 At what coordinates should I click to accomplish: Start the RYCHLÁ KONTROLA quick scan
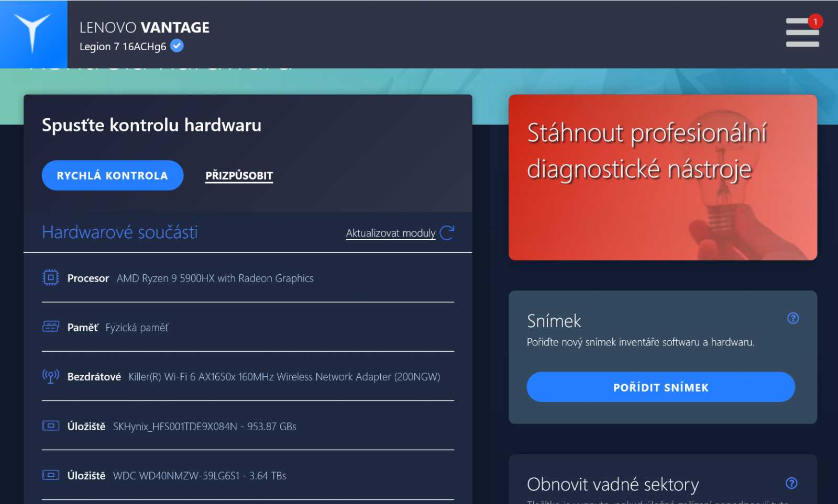pyautogui.click(x=113, y=175)
